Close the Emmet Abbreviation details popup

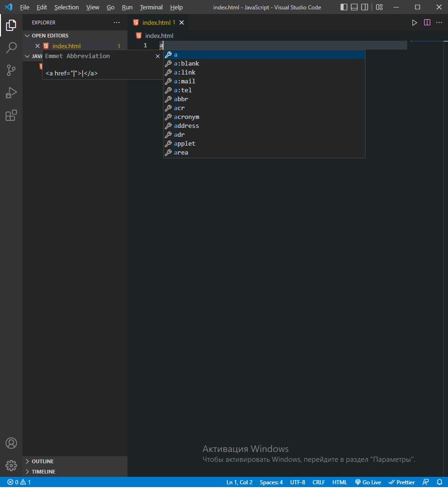157,56
